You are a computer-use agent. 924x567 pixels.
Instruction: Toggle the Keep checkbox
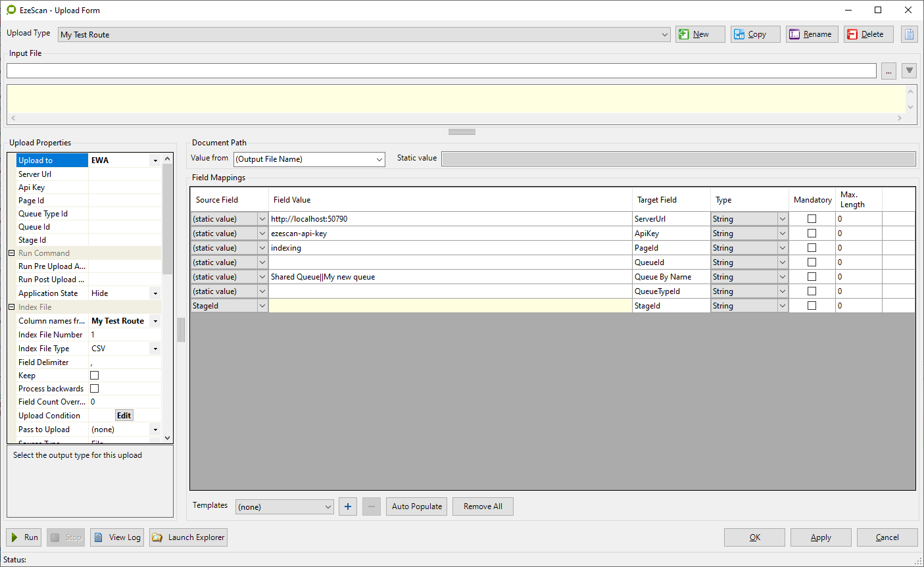tap(94, 376)
